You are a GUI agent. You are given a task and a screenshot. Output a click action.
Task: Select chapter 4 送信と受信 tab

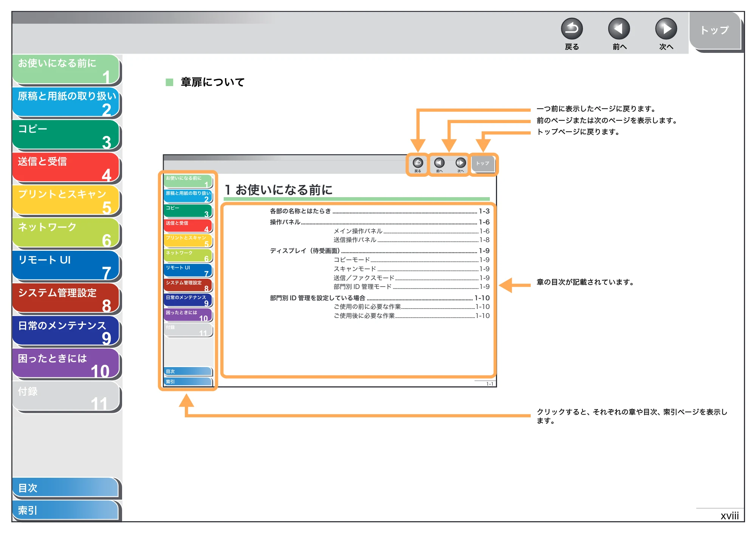[x=66, y=167]
